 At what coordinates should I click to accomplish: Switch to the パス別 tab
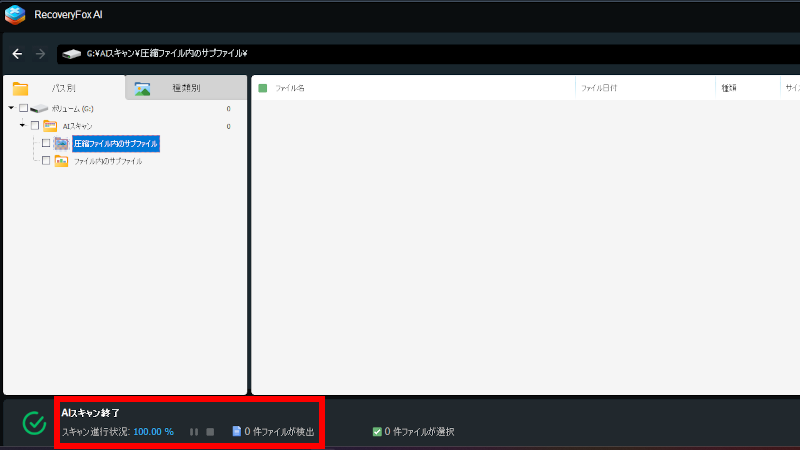point(64,88)
